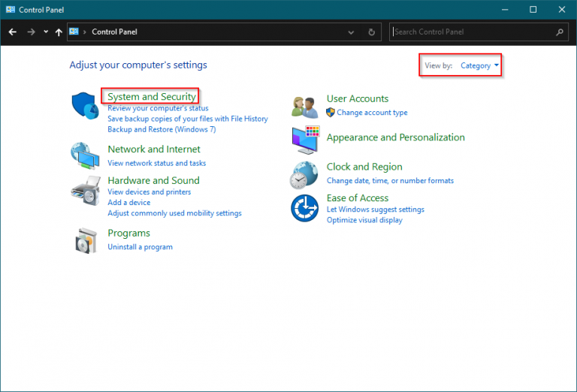
Task: Open Save backup copies with File History
Action: pos(188,119)
